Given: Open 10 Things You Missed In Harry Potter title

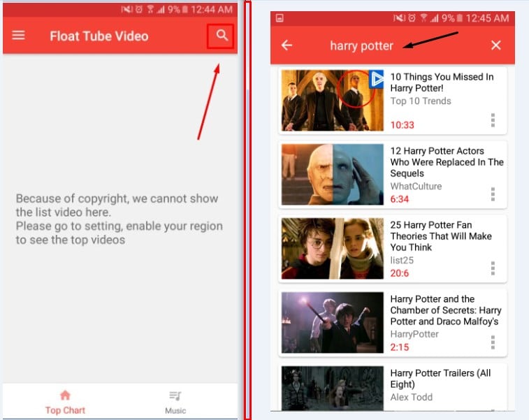Looking at the screenshot, I should click(x=442, y=82).
